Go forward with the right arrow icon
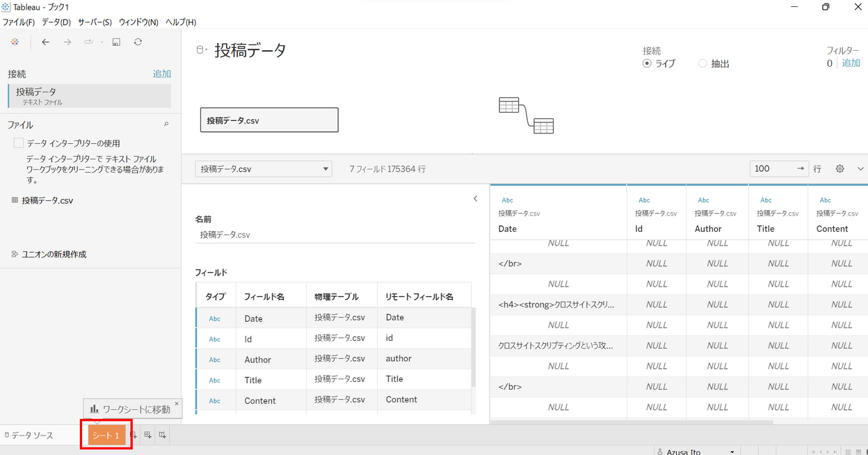This screenshot has width=868, height=455. pos(67,42)
